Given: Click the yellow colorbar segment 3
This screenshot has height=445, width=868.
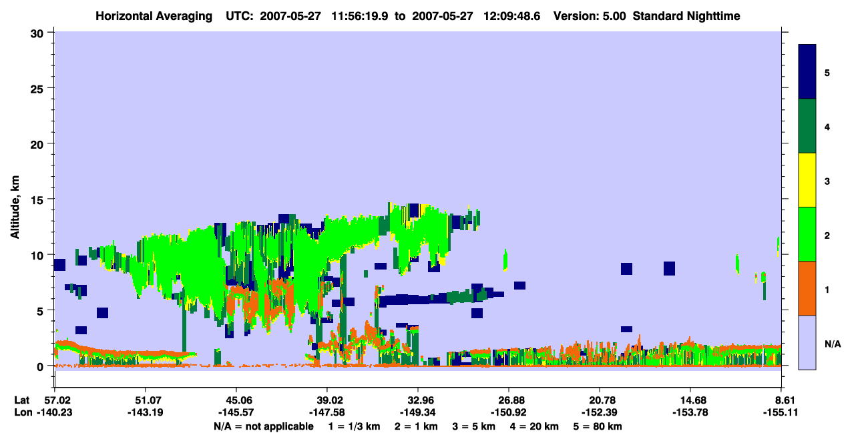Looking at the screenshot, I should tap(807, 180).
